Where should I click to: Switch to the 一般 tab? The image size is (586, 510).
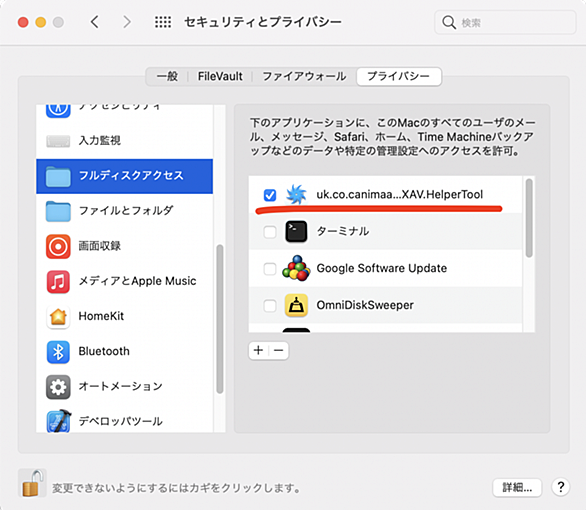click(167, 77)
